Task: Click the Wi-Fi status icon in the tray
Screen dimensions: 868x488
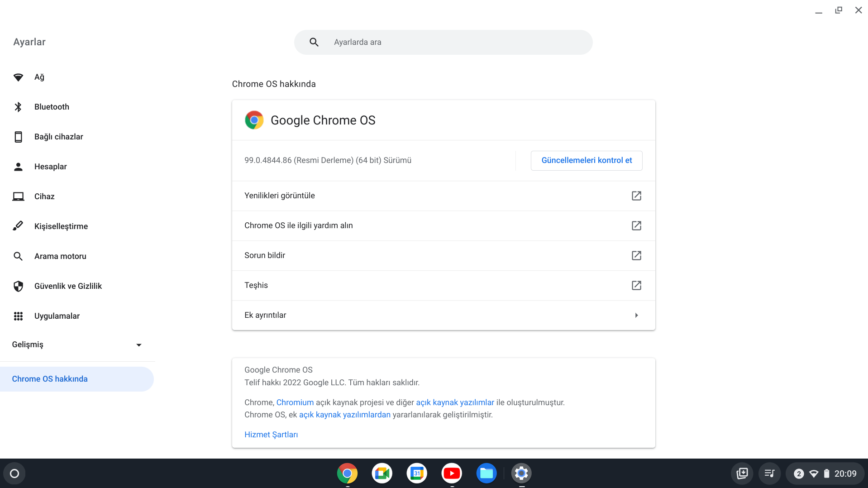Action: coord(813,474)
